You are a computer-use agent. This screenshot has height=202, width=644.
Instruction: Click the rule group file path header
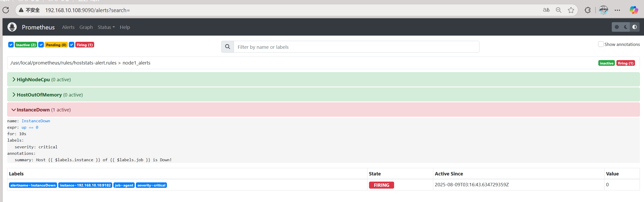[80, 63]
